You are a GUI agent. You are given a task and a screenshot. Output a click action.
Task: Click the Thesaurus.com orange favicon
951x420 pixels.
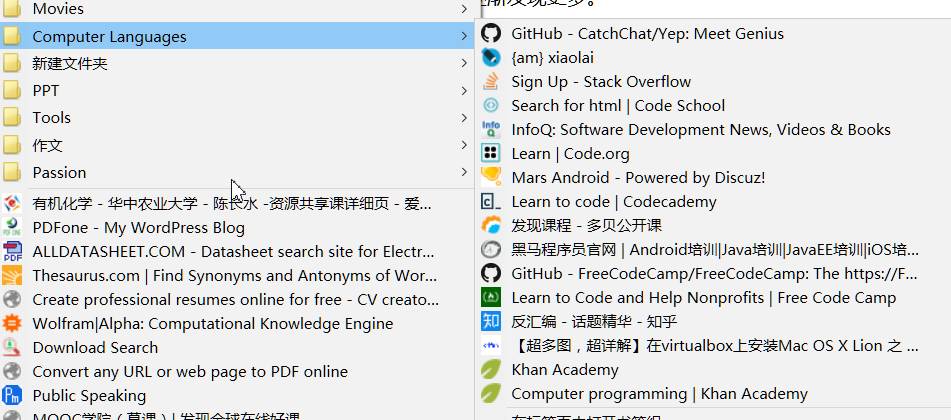pyautogui.click(x=12, y=276)
